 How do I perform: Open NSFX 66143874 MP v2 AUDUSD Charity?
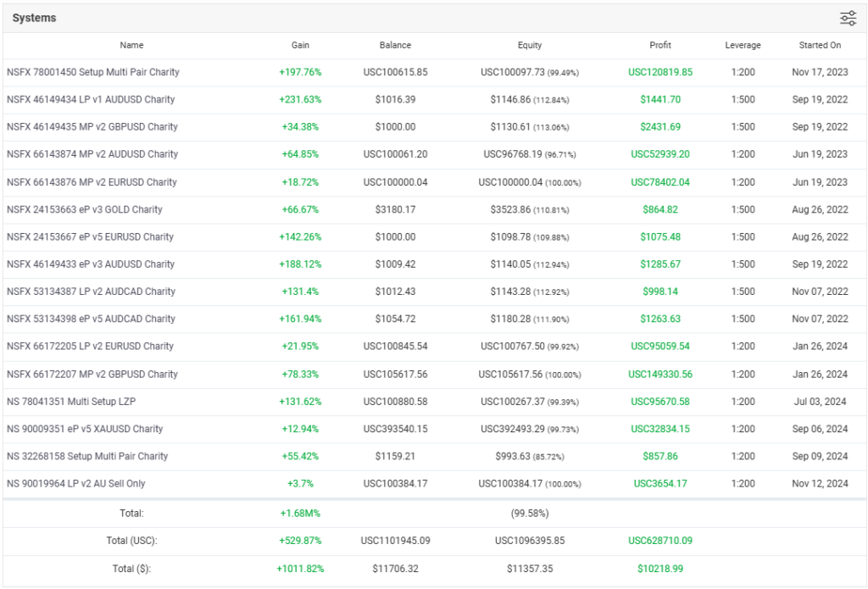point(92,154)
